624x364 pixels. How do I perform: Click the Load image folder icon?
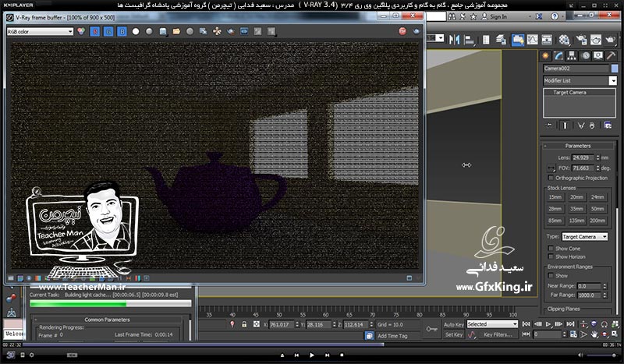coord(176,31)
